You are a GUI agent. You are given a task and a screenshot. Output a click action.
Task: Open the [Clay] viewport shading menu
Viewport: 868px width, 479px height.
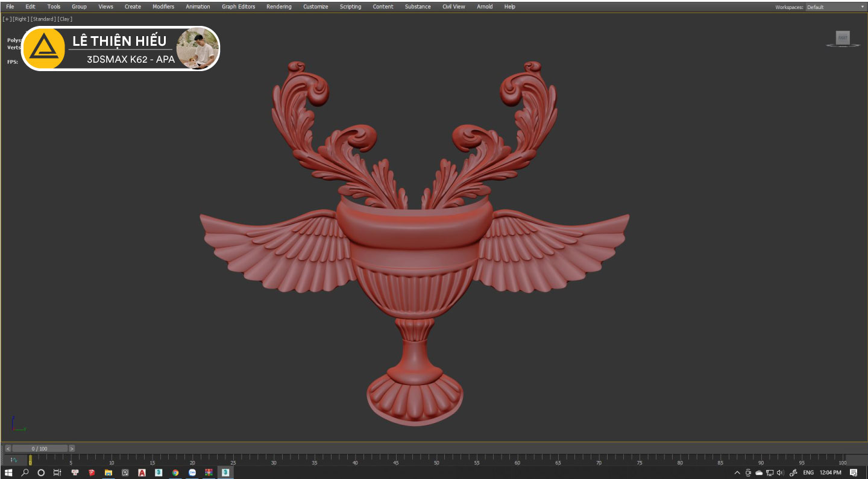(x=65, y=19)
